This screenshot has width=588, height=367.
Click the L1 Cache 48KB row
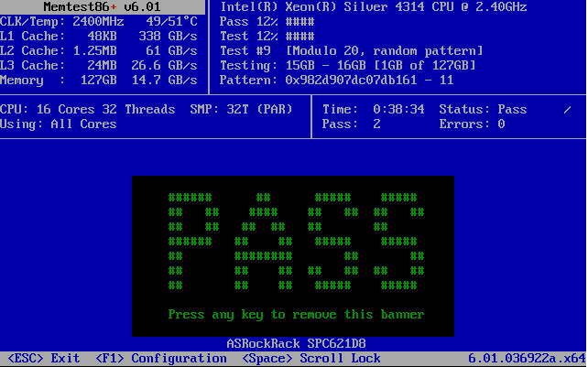tap(99, 37)
